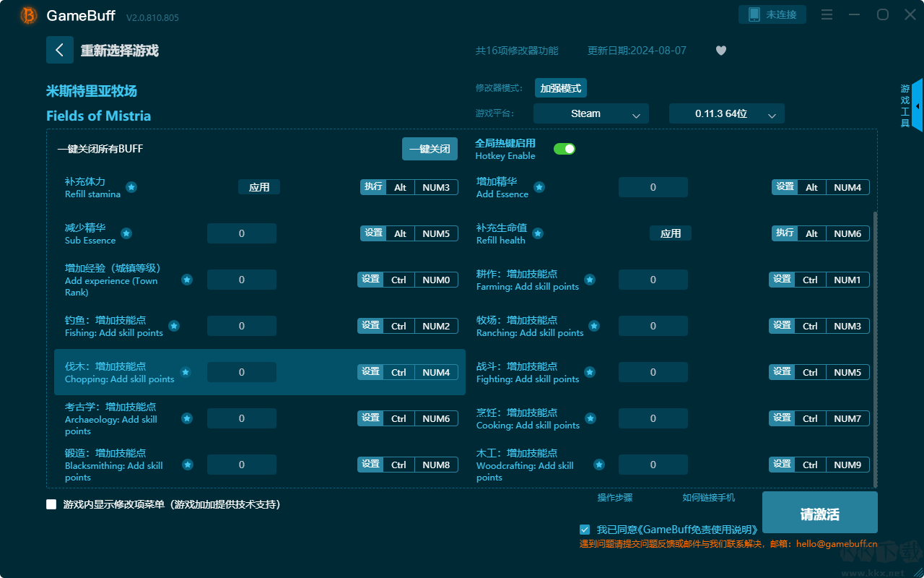Click the Ranching skill points value field
The width and height of the screenshot is (924, 578).
coord(653,326)
